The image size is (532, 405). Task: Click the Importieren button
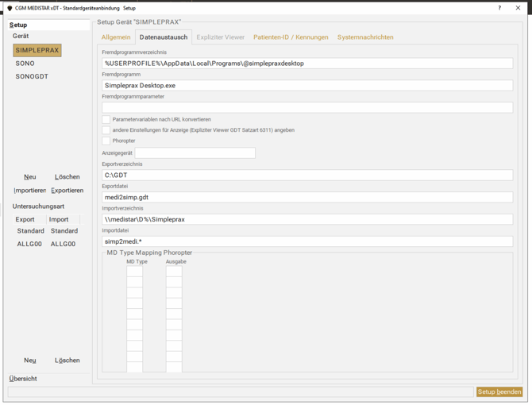(30, 191)
